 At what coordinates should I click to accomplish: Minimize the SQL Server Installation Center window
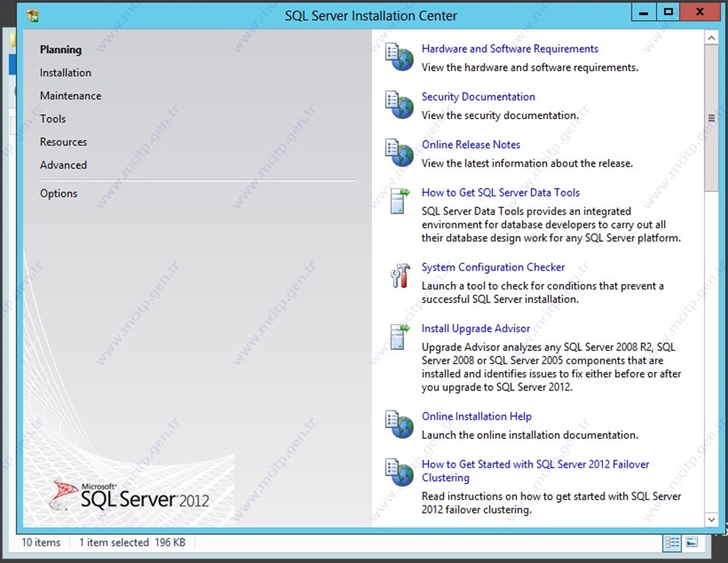coord(643,13)
